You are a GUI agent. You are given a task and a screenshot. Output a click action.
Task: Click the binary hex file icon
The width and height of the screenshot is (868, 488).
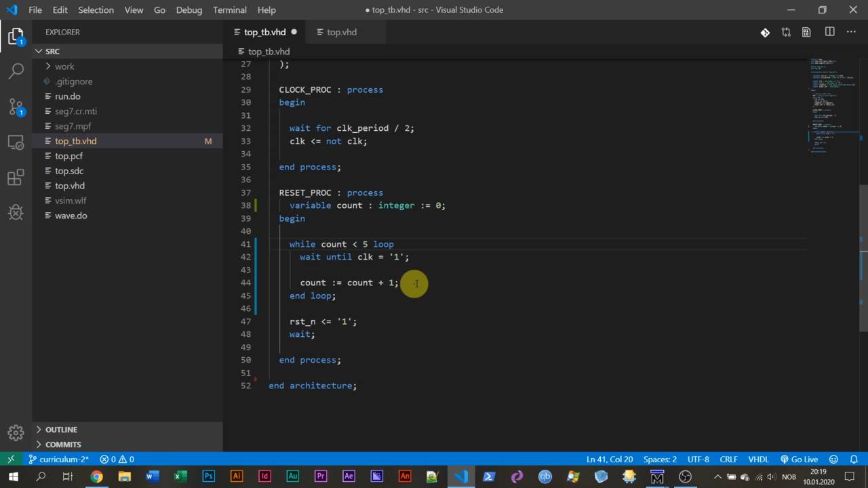[806, 32]
